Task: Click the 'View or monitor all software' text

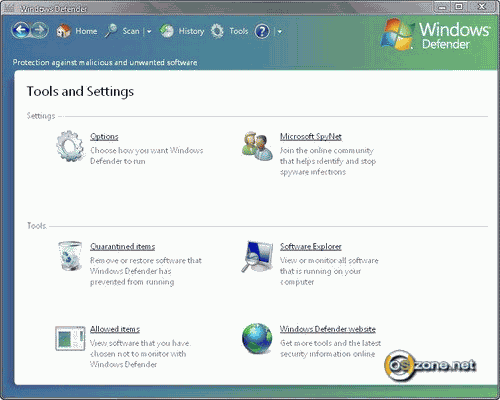Action: (x=329, y=260)
